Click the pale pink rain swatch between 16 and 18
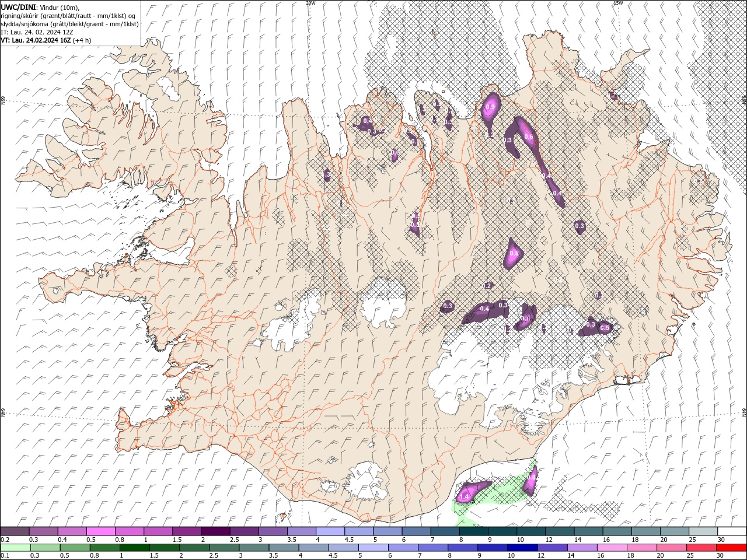Image resolution: width=747 pixels, height=560 pixels. [x=612, y=548]
